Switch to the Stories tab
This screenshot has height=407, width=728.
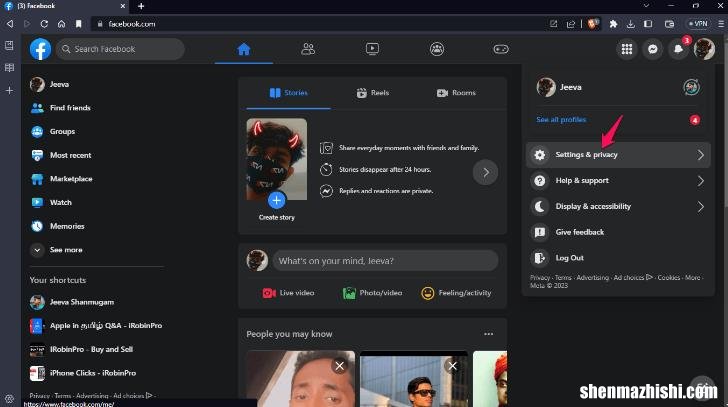click(x=288, y=93)
